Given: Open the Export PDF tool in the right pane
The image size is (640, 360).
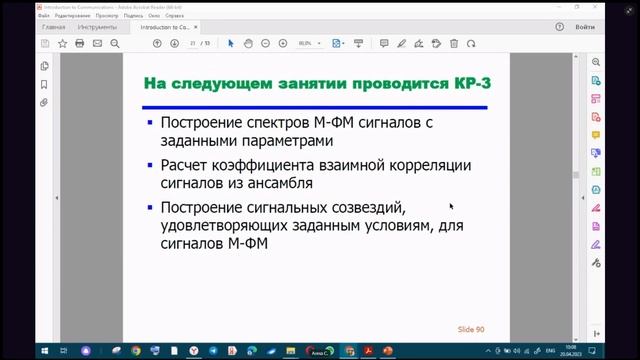Looking at the screenshot, I should (x=596, y=80).
